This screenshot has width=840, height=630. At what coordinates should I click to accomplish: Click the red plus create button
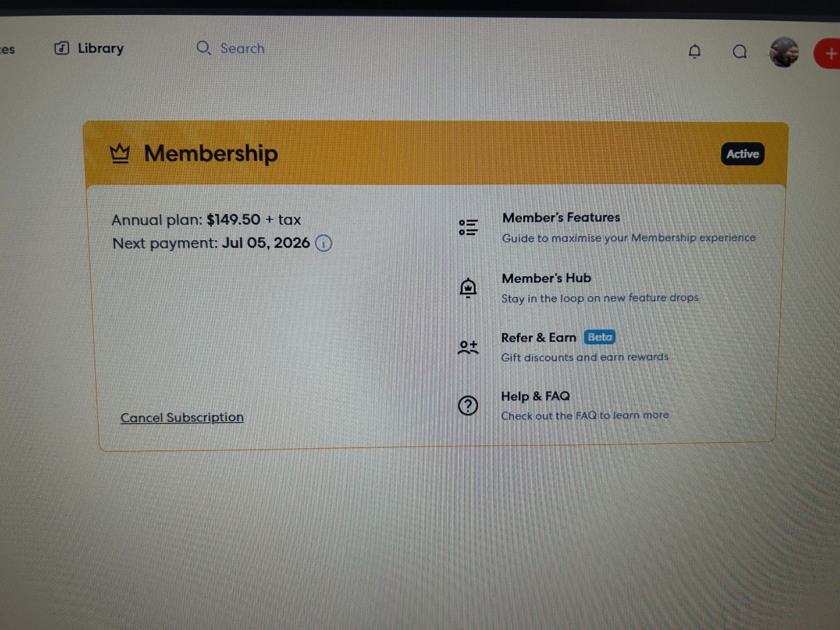tap(827, 53)
